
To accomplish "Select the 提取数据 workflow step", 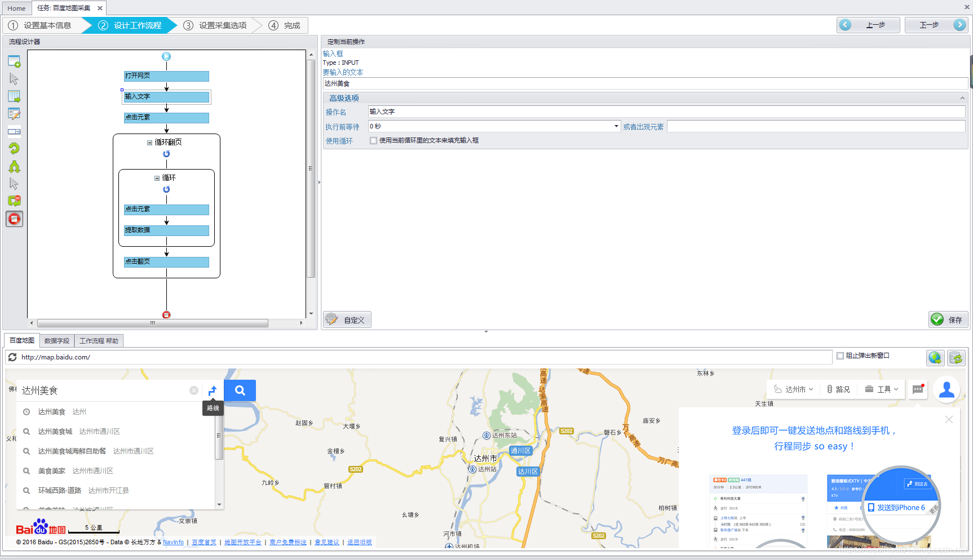I will 166,230.
